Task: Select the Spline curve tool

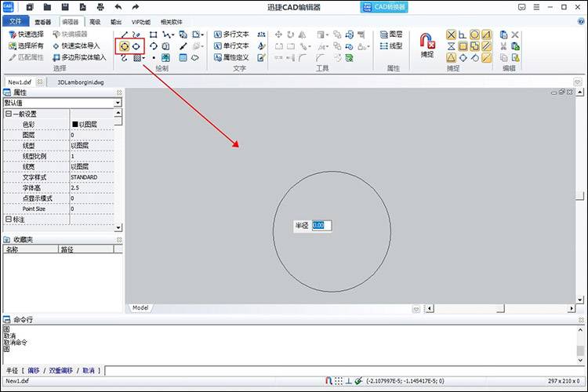Action: tap(124, 58)
